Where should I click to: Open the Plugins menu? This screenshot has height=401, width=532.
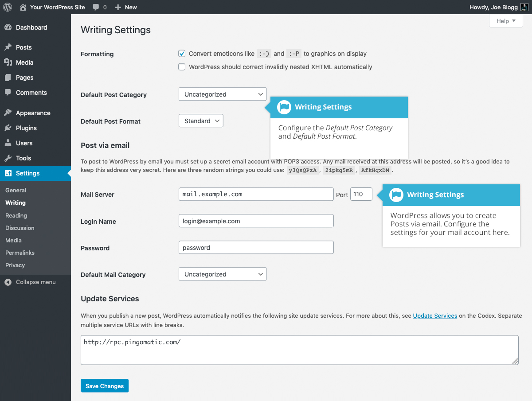(x=35, y=128)
